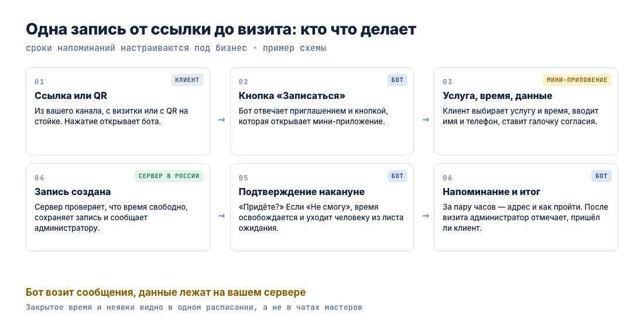Select the heading «Кнопка «Записаться»»
This screenshot has width=644, height=328.
(292, 96)
